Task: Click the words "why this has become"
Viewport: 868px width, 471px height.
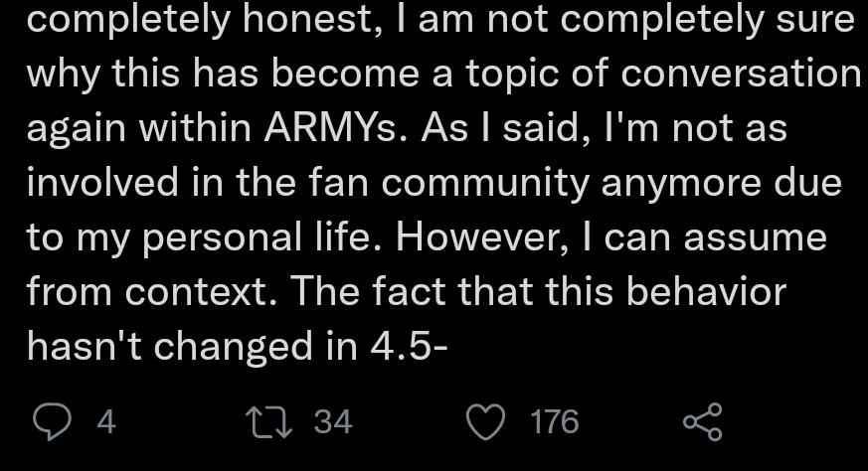Action: tap(199, 76)
